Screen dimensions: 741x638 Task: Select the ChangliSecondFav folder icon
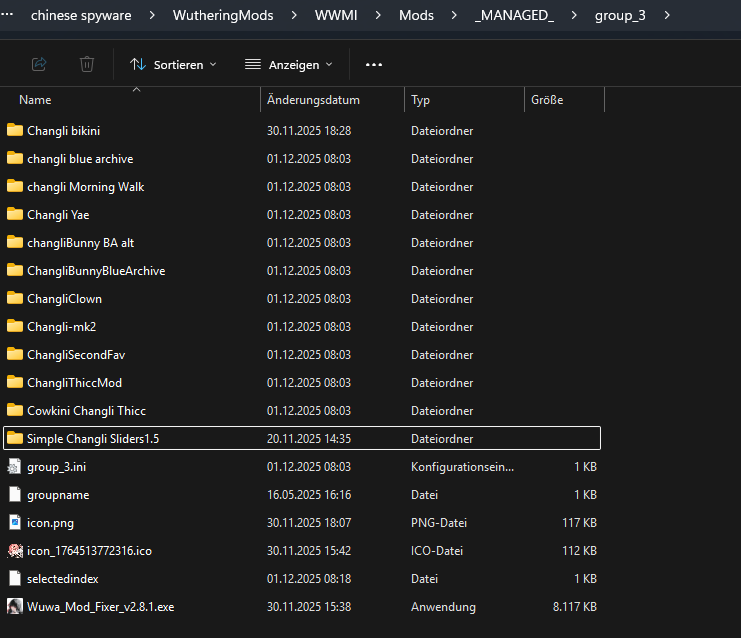[x=15, y=354]
